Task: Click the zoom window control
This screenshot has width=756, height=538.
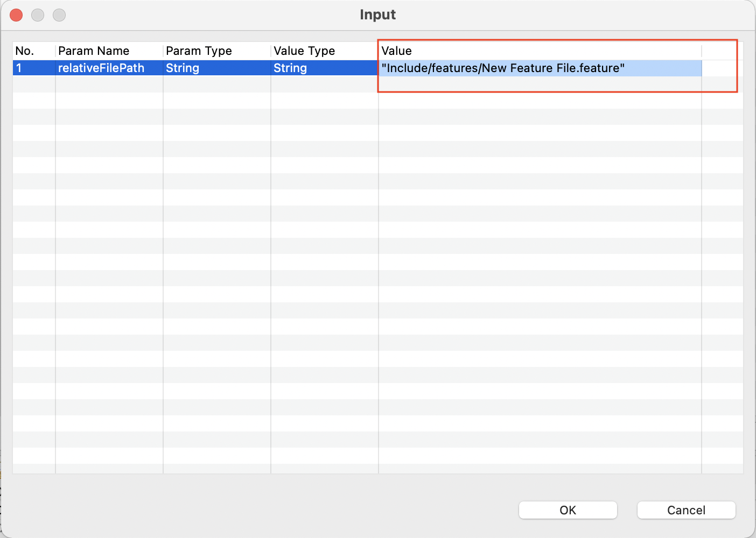Action: tap(59, 15)
